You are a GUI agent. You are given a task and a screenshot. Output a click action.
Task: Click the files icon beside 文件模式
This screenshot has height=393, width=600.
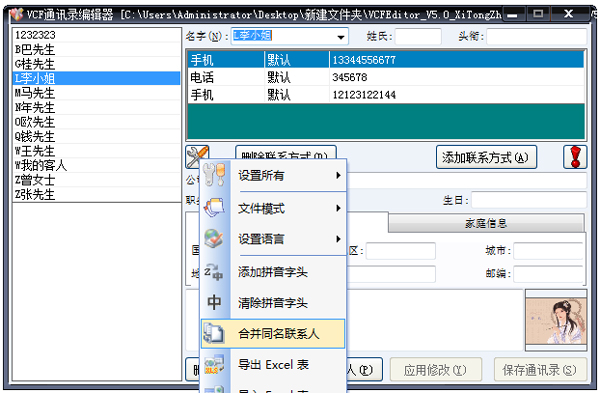pyautogui.click(x=214, y=207)
